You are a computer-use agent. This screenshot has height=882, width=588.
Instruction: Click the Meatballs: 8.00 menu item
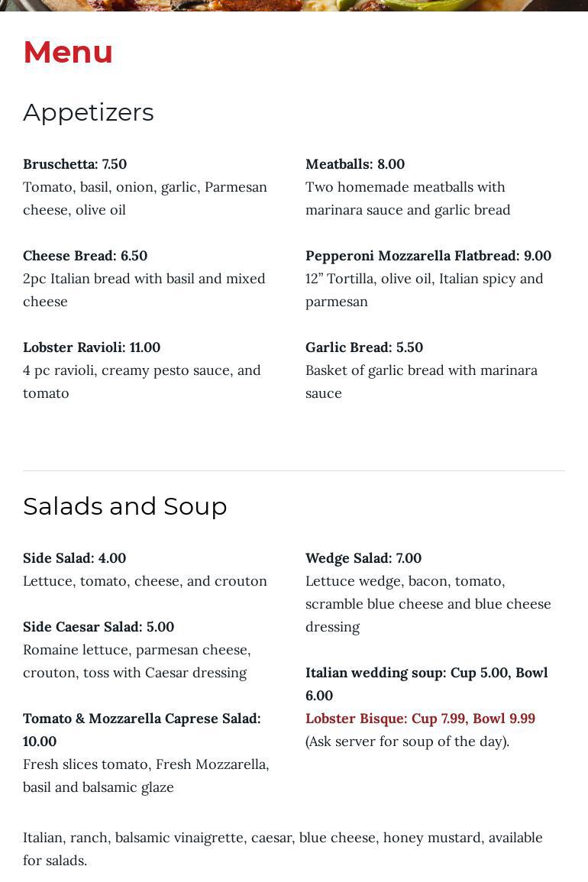tap(355, 164)
